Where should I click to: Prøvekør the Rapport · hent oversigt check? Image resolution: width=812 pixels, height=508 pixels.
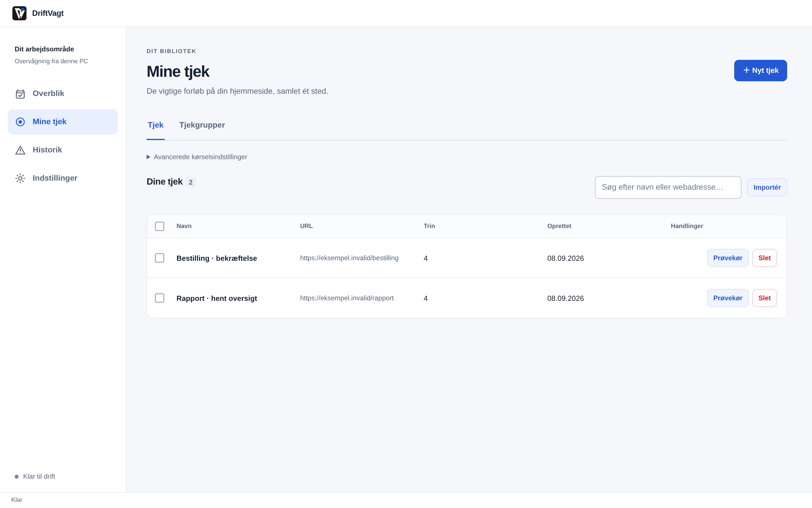click(x=727, y=298)
